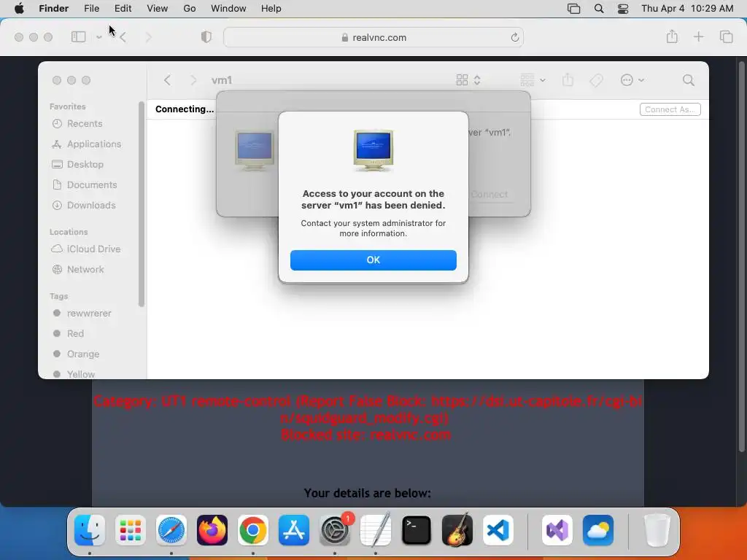Open the View menu
This screenshot has height=560, width=747.
click(158, 9)
